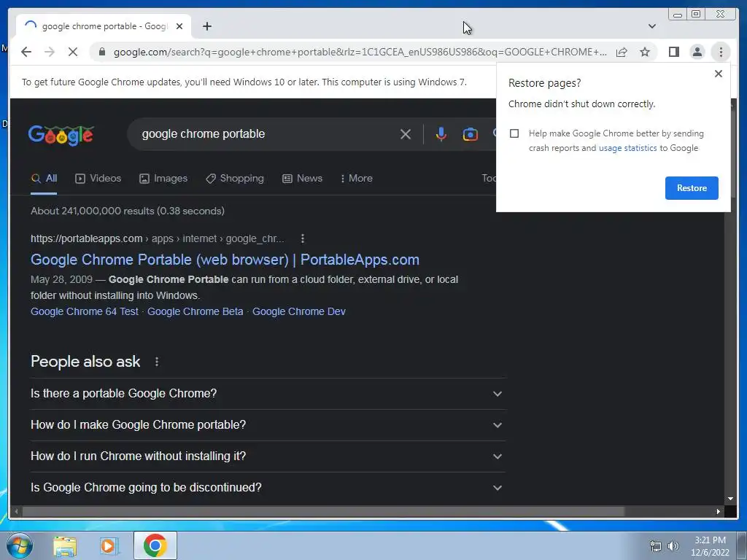Image resolution: width=747 pixels, height=560 pixels.
Task: Open a new tab with the plus button
Action: (x=206, y=26)
